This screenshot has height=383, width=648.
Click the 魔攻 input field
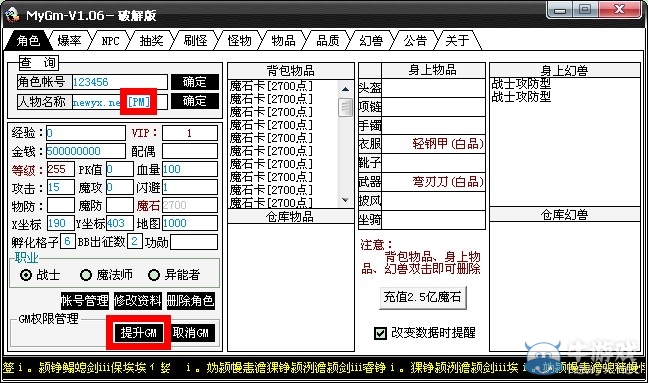pyautogui.click(x=120, y=187)
